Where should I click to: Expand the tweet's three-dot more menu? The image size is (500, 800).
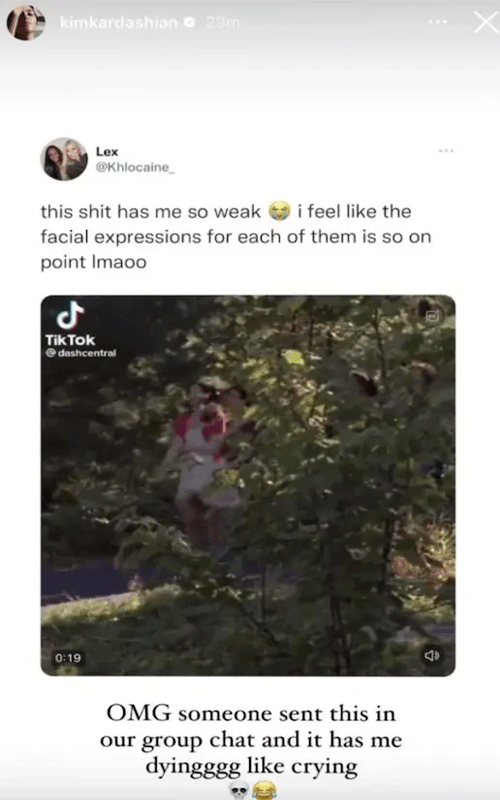pyautogui.click(x=446, y=151)
